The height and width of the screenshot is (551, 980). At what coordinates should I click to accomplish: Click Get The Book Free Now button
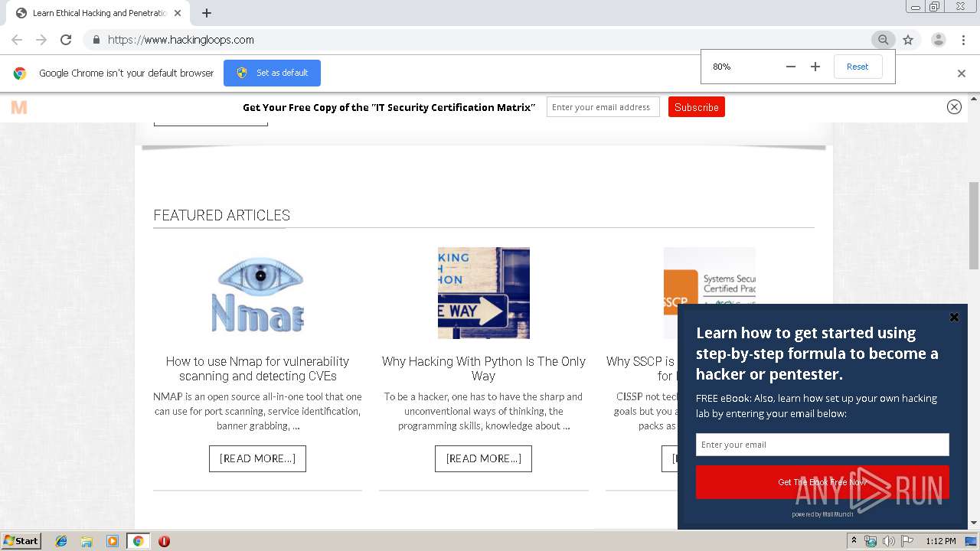pos(822,482)
